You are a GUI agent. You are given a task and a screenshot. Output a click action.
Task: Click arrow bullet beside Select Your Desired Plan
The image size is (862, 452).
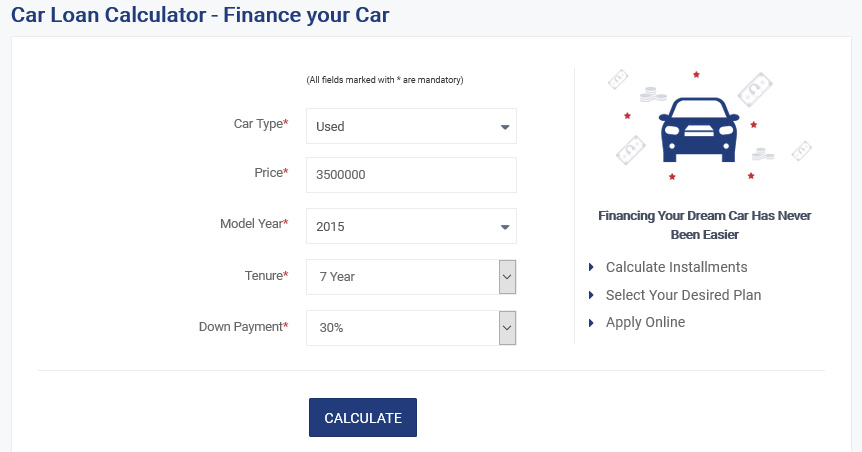591,295
